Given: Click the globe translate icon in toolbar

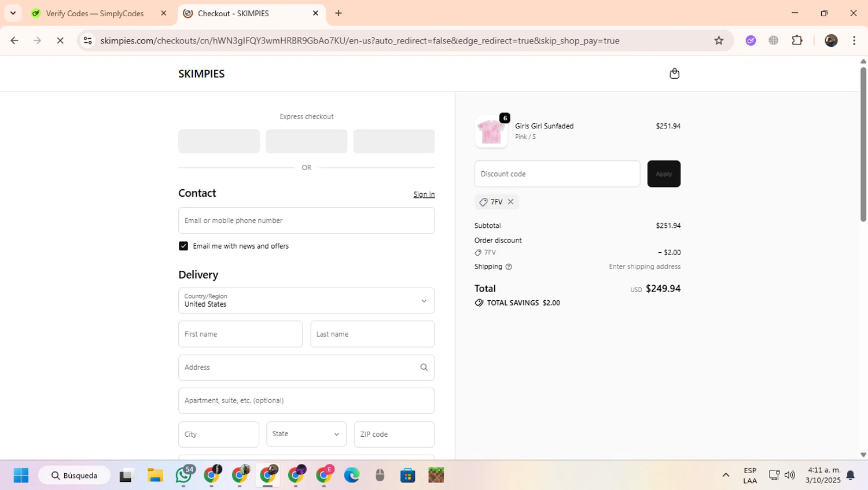Looking at the screenshot, I should (774, 40).
